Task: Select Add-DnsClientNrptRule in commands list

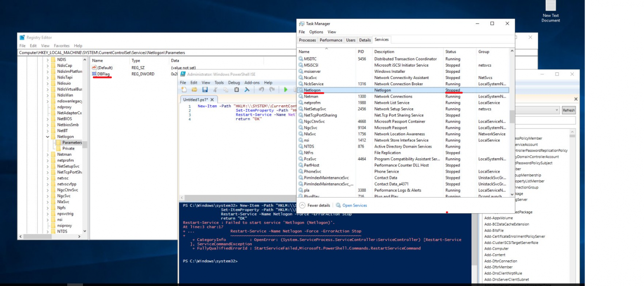Action: pos(503,273)
